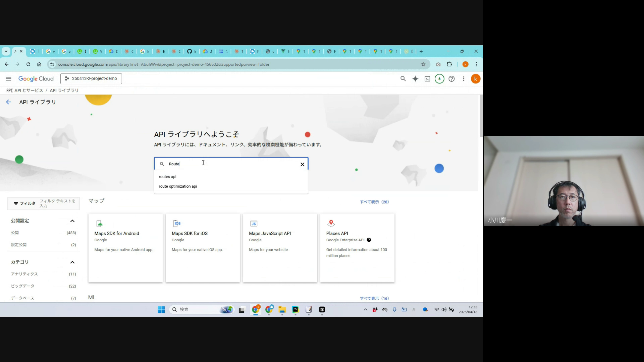Open the Places API card
The height and width of the screenshot is (362, 644).
tap(357, 248)
